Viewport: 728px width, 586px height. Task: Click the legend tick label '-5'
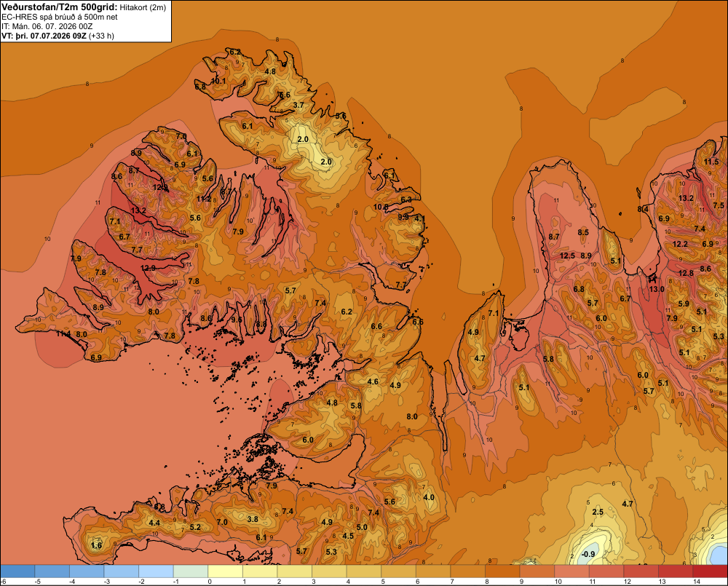[x=37, y=582]
